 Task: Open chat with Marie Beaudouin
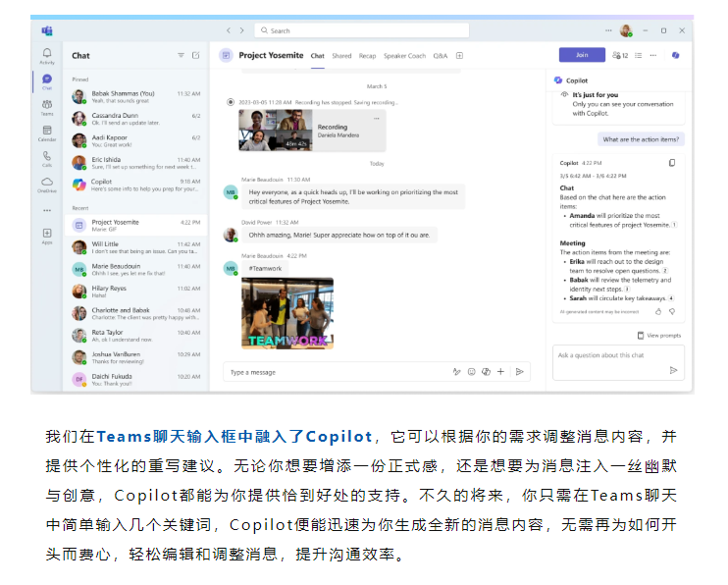135,270
